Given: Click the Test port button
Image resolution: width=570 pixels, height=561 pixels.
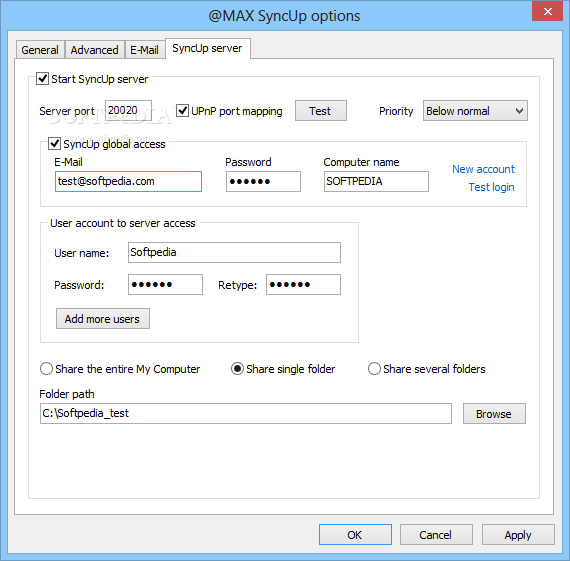Looking at the screenshot, I should [321, 111].
